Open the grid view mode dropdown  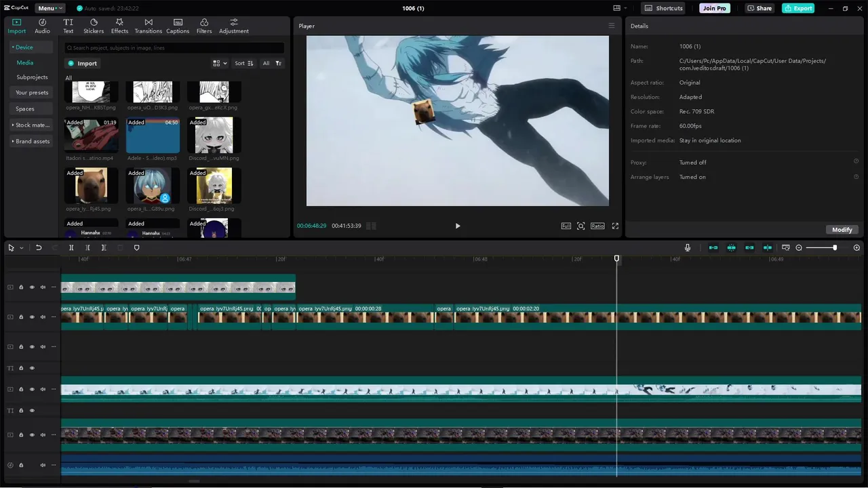click(220, 63)
